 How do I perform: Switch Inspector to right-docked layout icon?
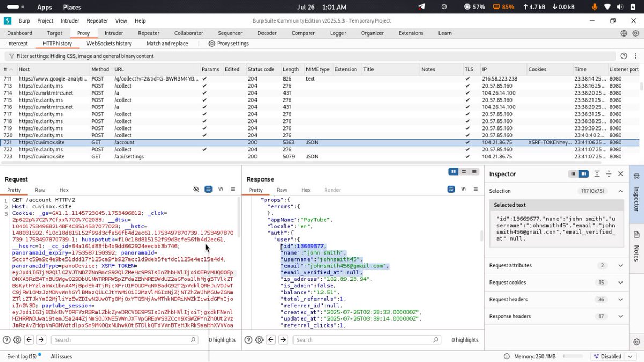[583, 174]
